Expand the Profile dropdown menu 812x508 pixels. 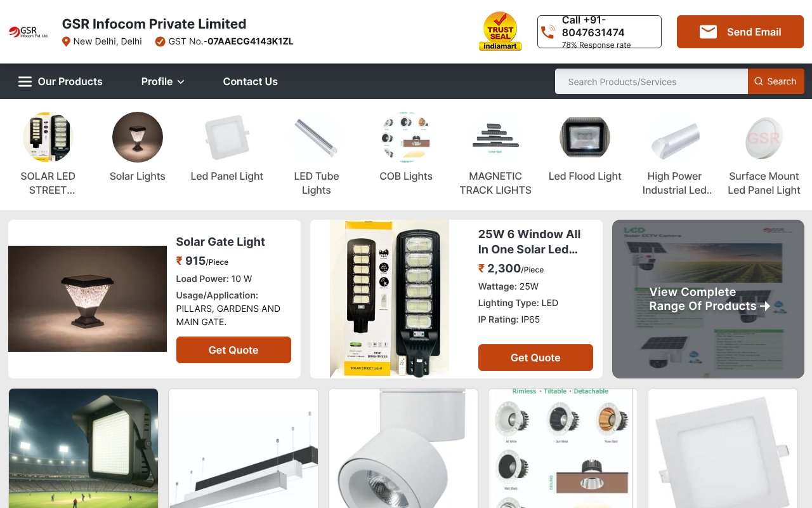(x=163, y=81)
